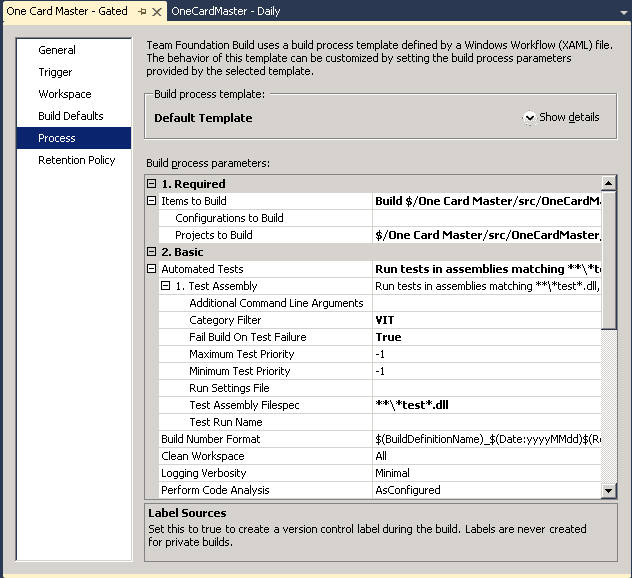Close the One Card Master - Gated tab

157,12
